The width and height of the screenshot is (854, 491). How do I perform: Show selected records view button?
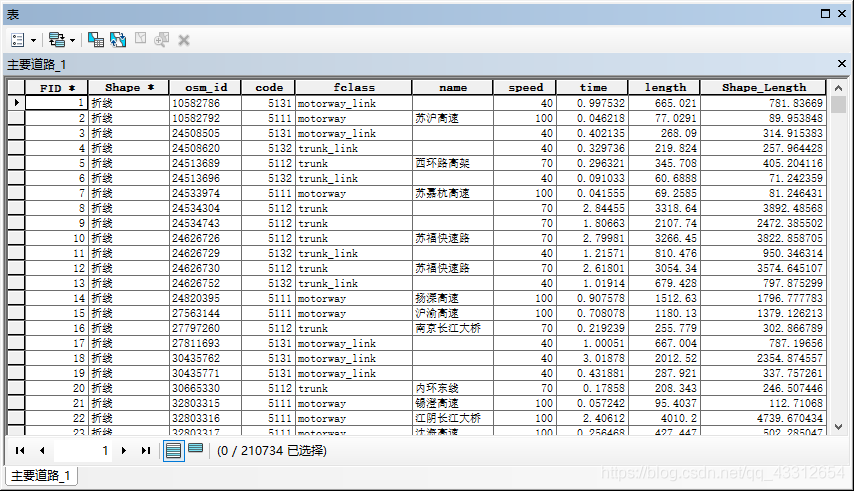(x=196, y=449)
